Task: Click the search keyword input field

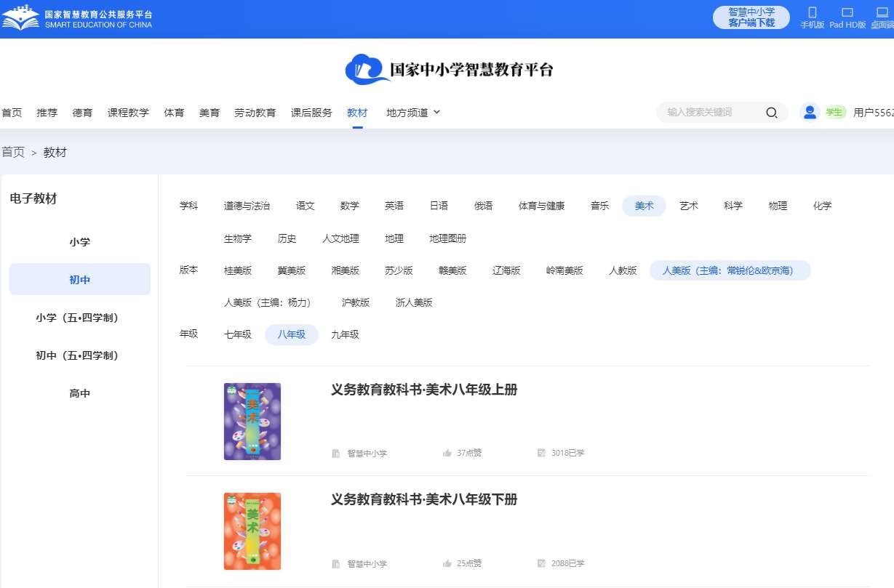Action: (713, 113)
